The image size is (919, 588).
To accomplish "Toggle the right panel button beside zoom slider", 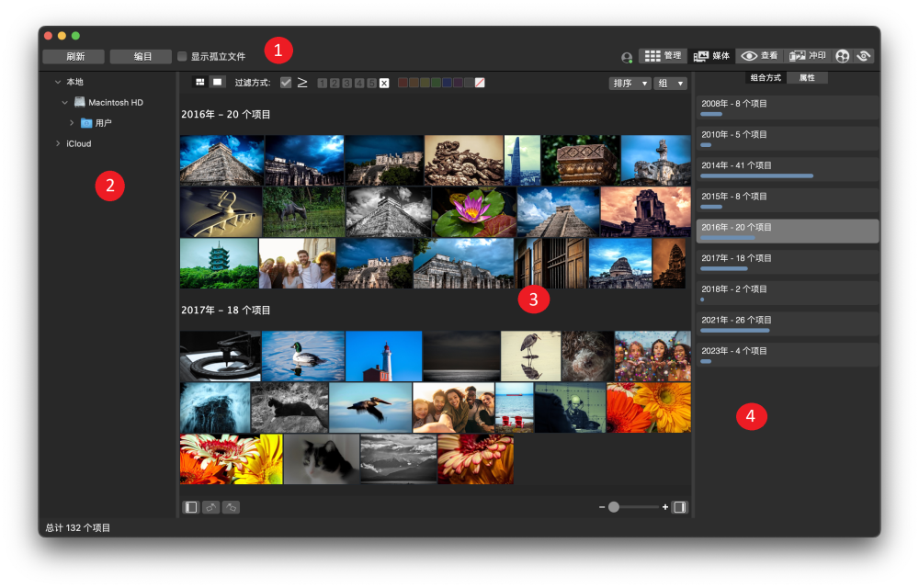I will (x=679, y=507).
